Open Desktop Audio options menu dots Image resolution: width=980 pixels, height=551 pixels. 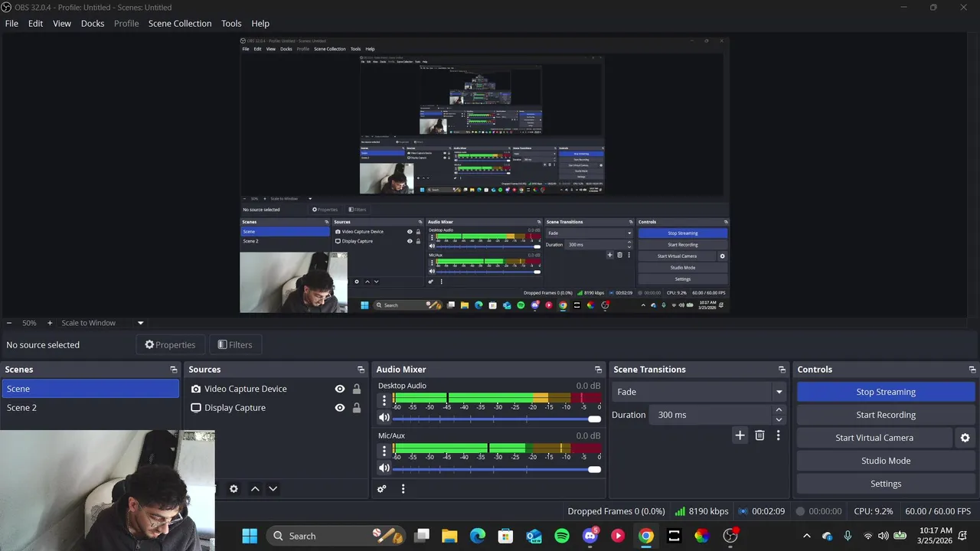(384, 399)
